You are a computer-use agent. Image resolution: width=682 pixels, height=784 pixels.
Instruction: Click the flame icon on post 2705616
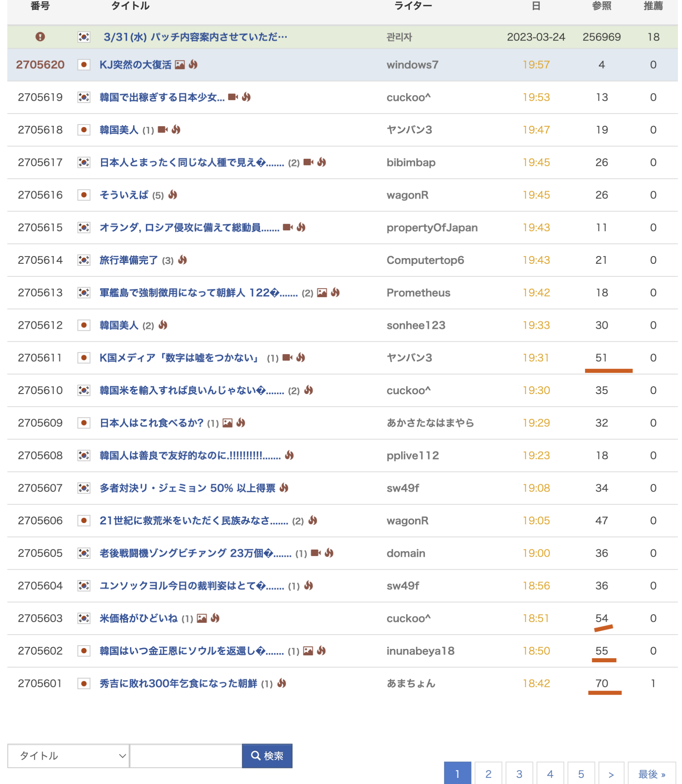pyautogui.click(x=173, y=195)
